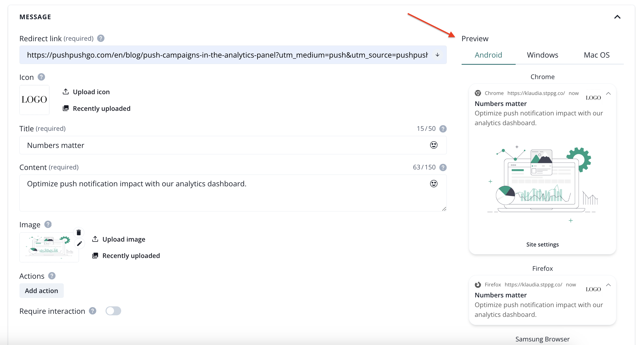Screen dimensions: 644x345
Task: Expand the redirect link dropdown arrow
Action: coord(437,55)
